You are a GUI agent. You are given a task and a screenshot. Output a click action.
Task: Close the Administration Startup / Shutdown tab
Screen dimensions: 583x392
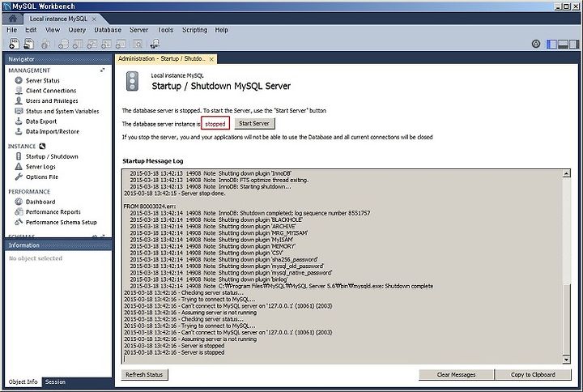point(211,59)
